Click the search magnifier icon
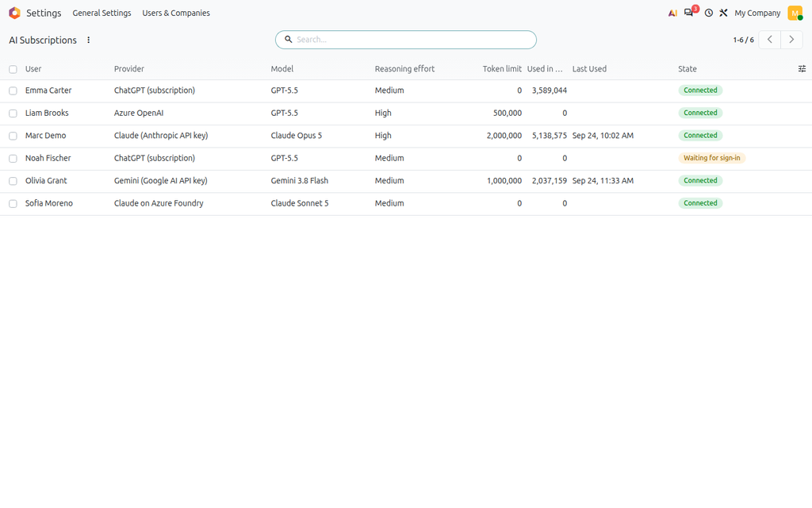Screen dimensions: 812x508 pos(289,40)
